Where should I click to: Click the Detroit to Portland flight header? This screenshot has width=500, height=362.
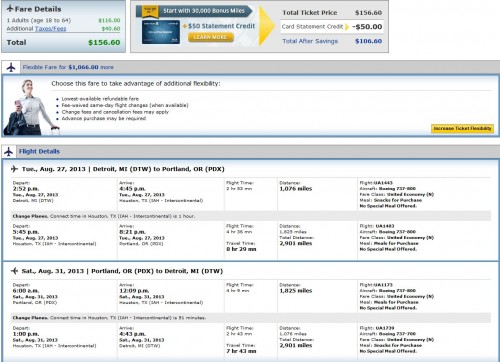pyautogui.click(x=123, y=169)
